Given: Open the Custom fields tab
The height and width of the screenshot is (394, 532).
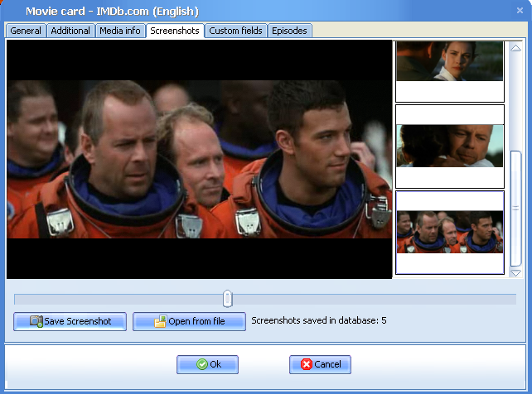Looking at the screenshot, I should 236,31.
